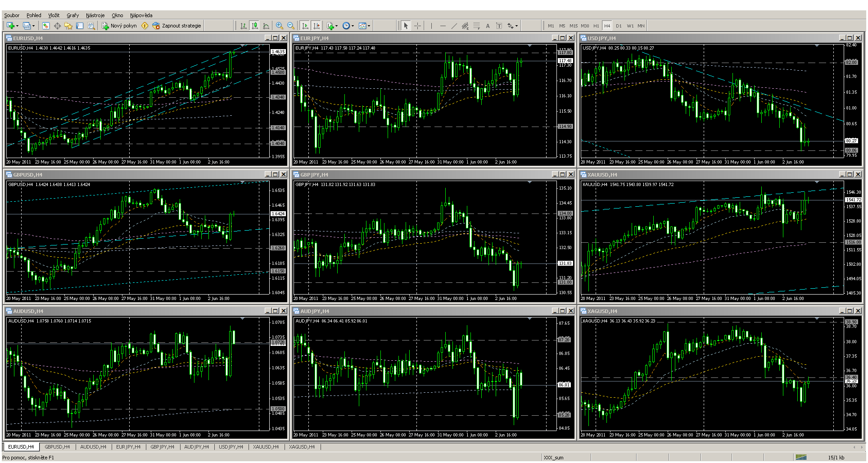The height and width of the screenshot is (463, 868).
Task: Select the Text tool letter A
Action: point(488,26)
